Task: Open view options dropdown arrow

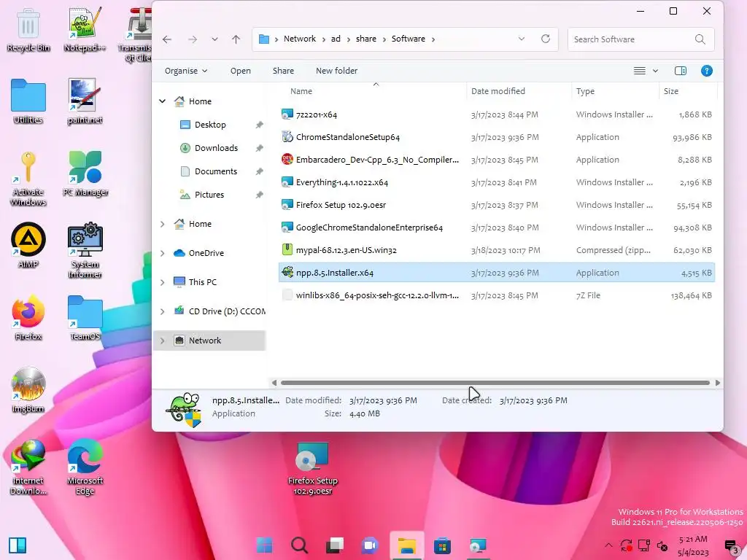Action: 655,71
